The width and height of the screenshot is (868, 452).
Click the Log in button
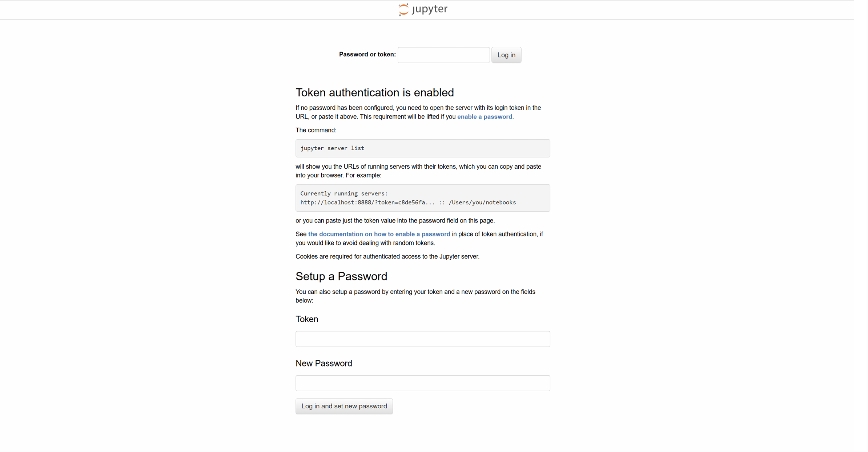(506, 55)
